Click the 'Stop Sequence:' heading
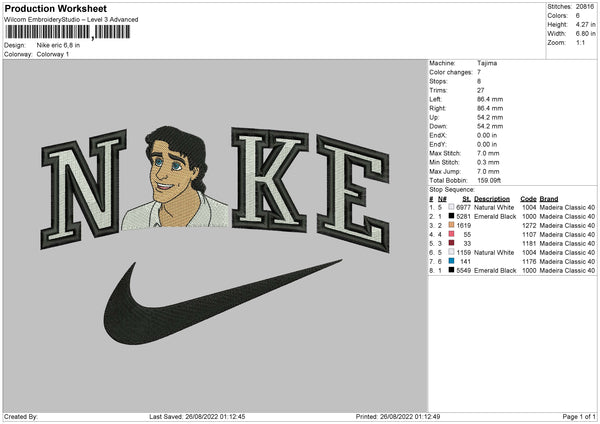600x424 pixels. tap(452, 190)
